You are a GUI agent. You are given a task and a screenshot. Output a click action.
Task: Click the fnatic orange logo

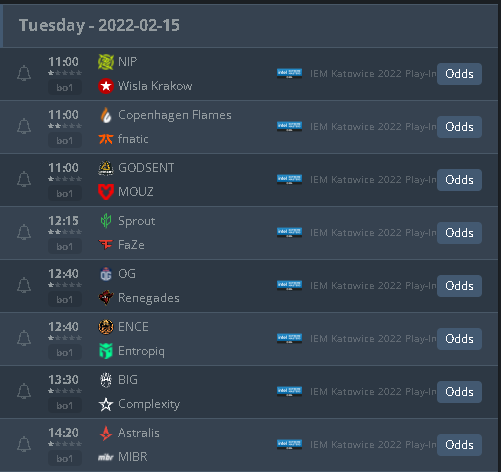pos(106,139)
